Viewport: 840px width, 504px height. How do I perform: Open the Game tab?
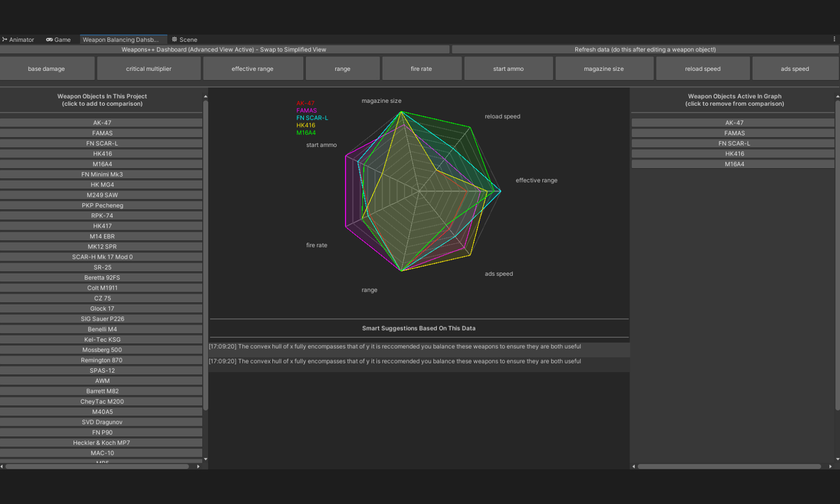pyautogui.click(x=58, y=39)
